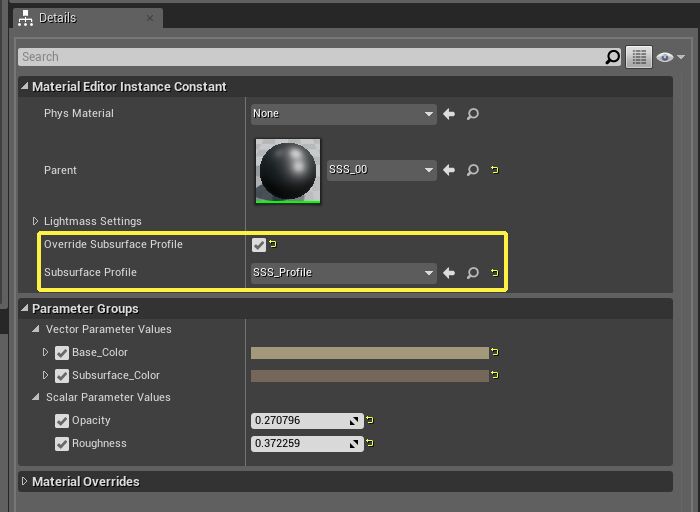The image size is (700, 512).
Task: Browse to SSS_Profile in Content Browser
Action: (x=473, y=273)
